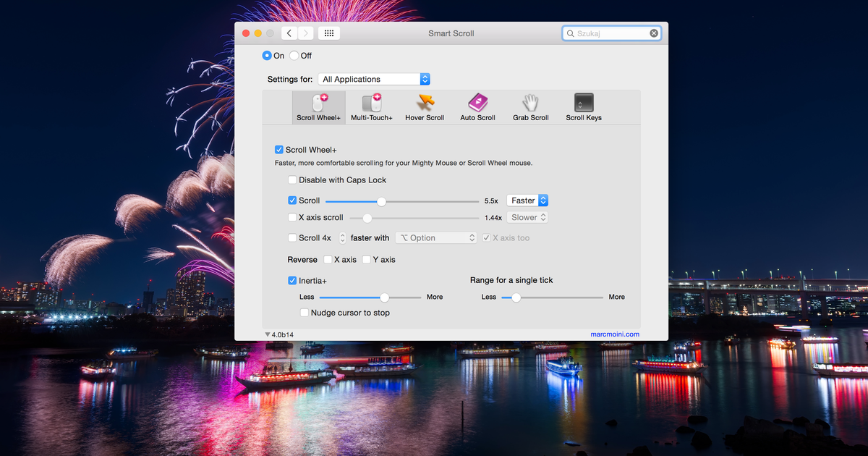Open the Slower acceleration dropdown

pyautogui.click(x=527, y=217)
